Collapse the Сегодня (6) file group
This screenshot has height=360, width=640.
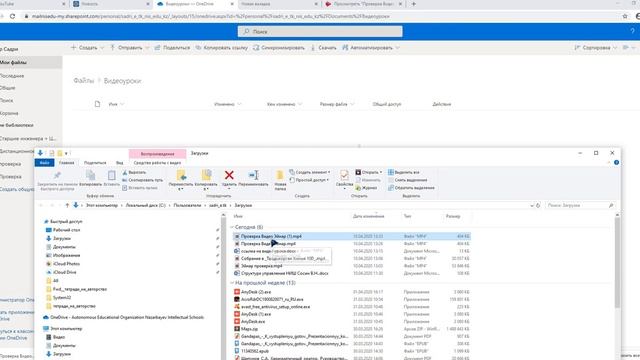pos(232,227)
